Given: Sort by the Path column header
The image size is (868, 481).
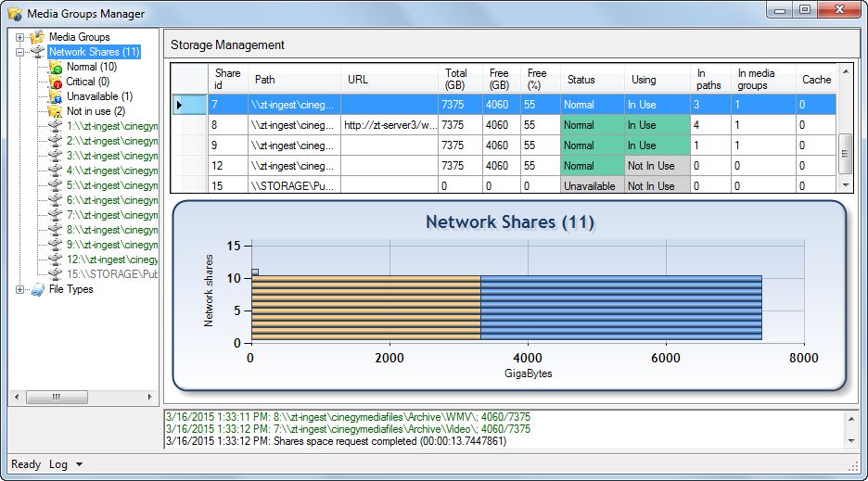Looking at the screenshot, I should [294, 79].
